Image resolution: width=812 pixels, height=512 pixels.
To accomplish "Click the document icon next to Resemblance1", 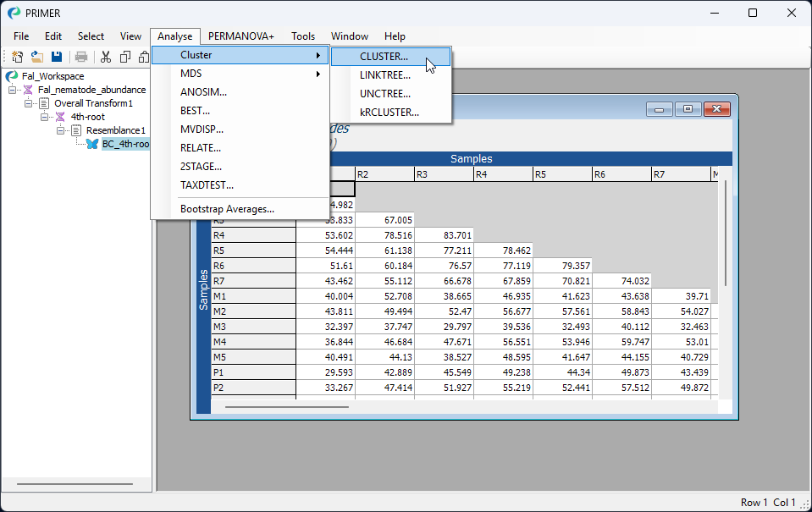I will pos(76,129).
